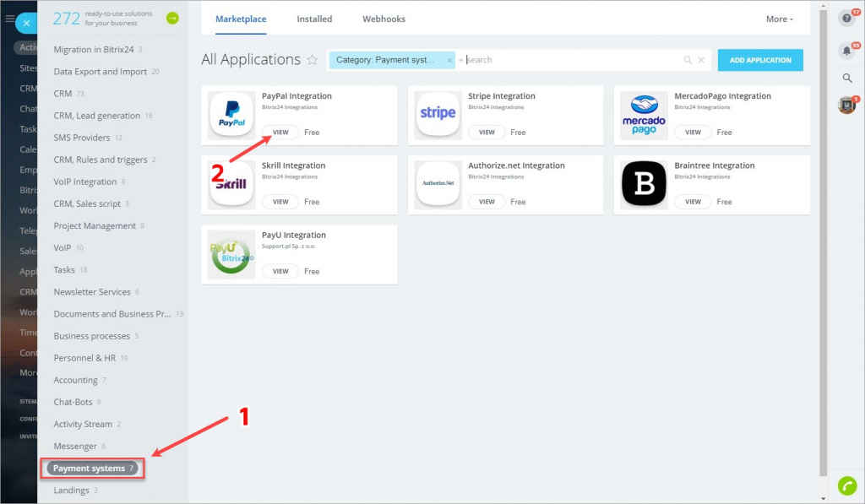Click the Stripe app logo

click(x=438, y=115)
